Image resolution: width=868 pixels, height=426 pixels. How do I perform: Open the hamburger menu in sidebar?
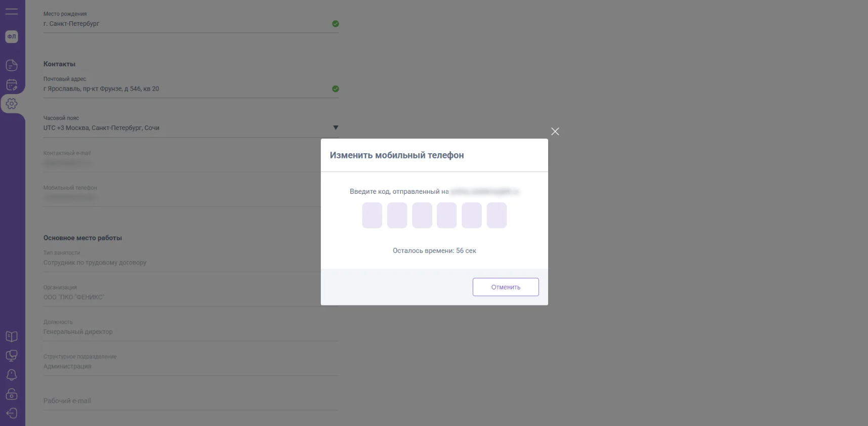point(12,11)
